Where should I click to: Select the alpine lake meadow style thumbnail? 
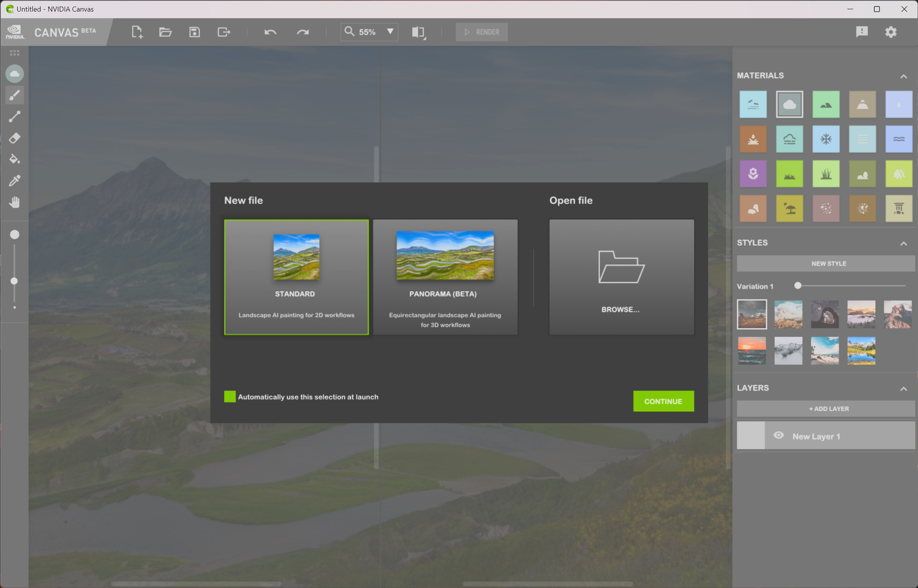coord(861,351)
